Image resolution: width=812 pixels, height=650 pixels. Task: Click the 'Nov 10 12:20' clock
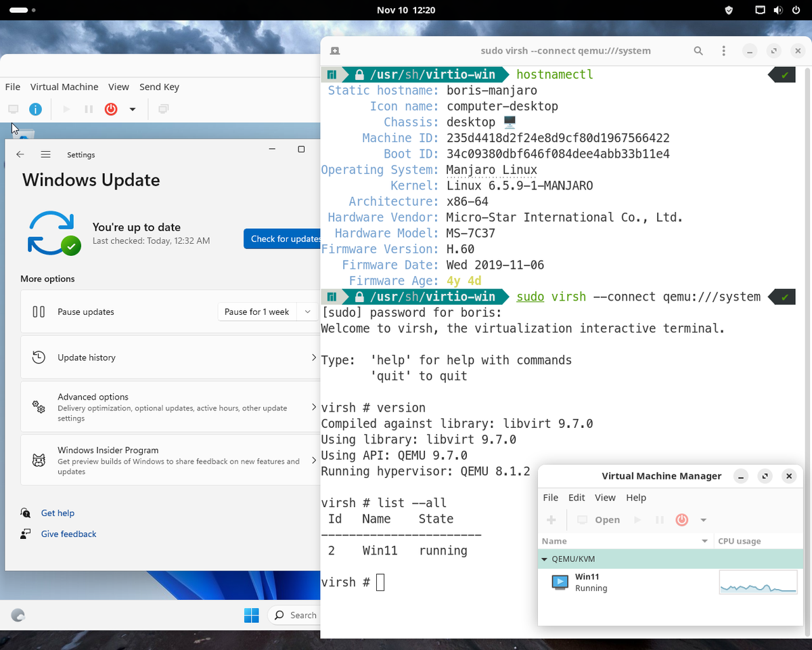pyautogui.click(x=405, y=10)
